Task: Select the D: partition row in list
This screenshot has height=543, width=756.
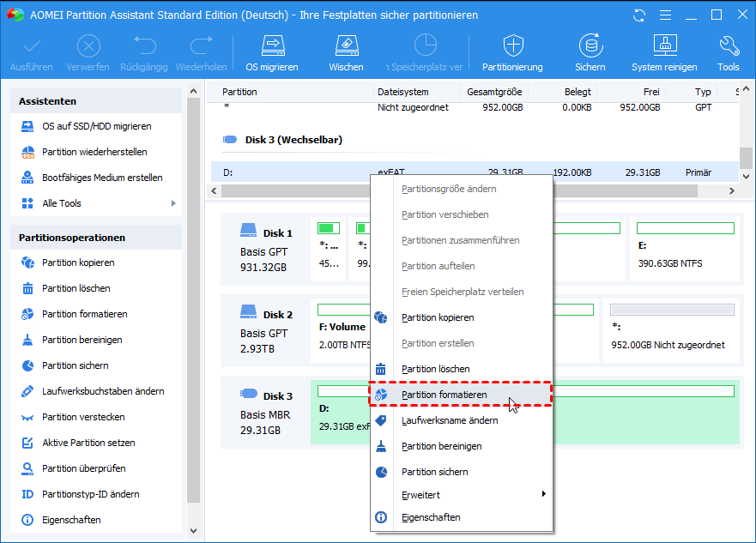Action: click(475, 172)
